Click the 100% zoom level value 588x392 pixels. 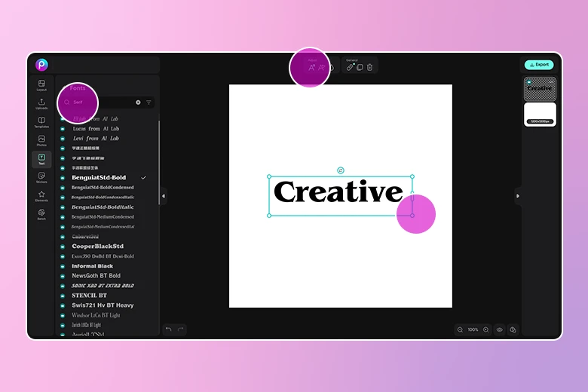click(x=473, y=329)
